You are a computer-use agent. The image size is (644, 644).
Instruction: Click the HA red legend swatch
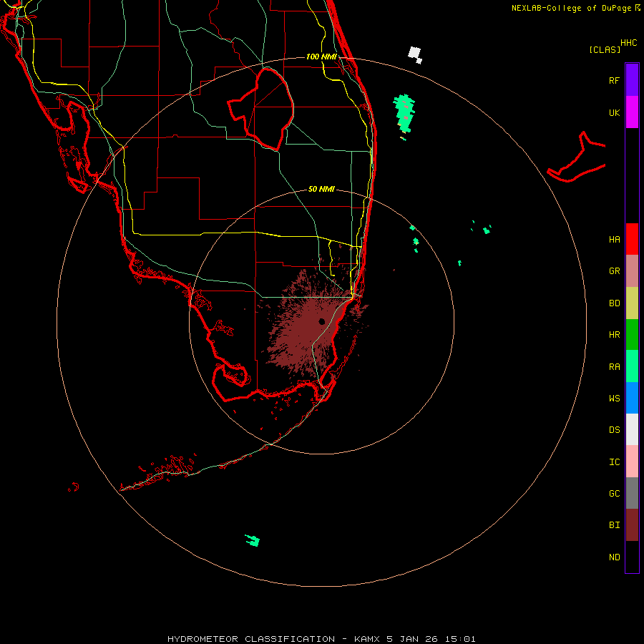click(632, 239)
